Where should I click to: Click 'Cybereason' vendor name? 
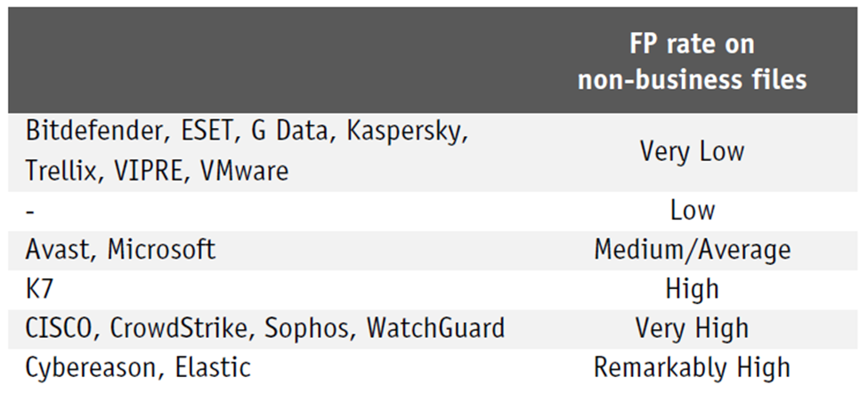pyautogui.click(x=94, y=368)
